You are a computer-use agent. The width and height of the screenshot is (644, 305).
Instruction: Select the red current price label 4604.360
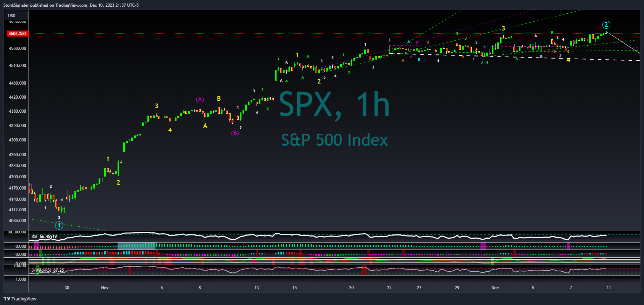click(x=17, y=34)
